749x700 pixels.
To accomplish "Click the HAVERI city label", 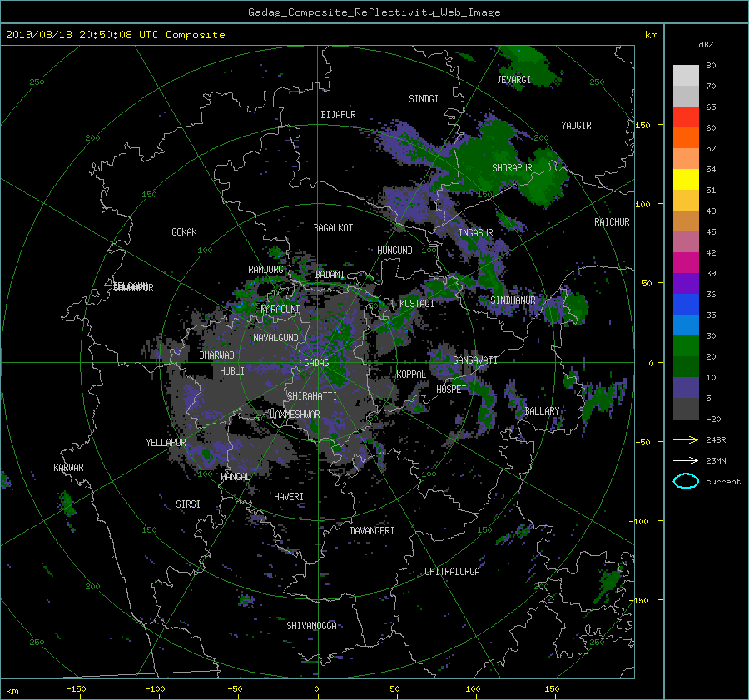I will (x=289, y=497).
